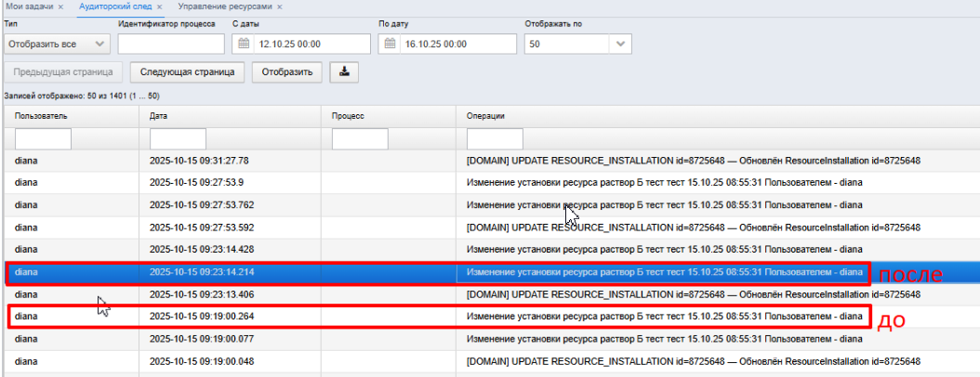Viewport: 980px width, 377px height.
Task: Click the operation text at 09:31:27.78 row
Action: tap(693, 161)
